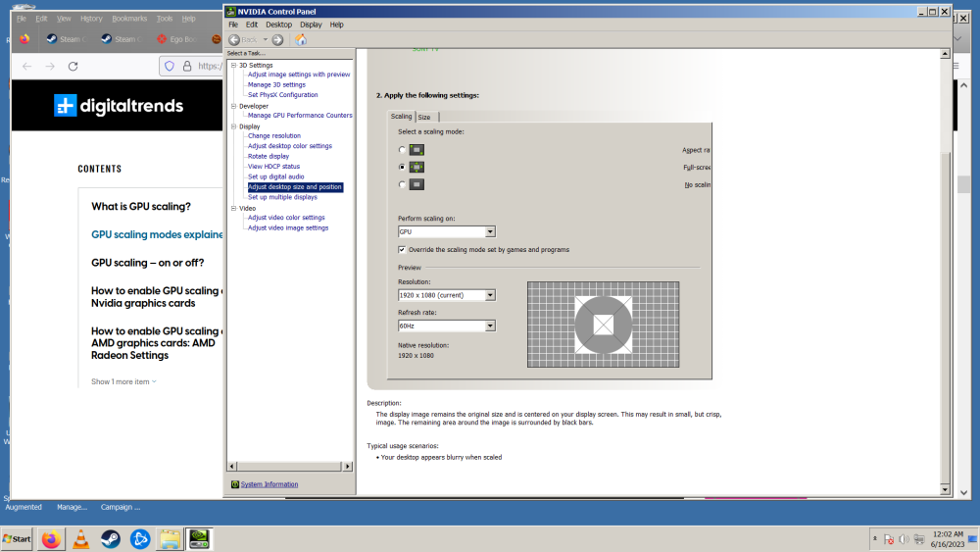
Task: Click the NVIDIA Control Panel taskbar icon
Action: tap(200, 538)
